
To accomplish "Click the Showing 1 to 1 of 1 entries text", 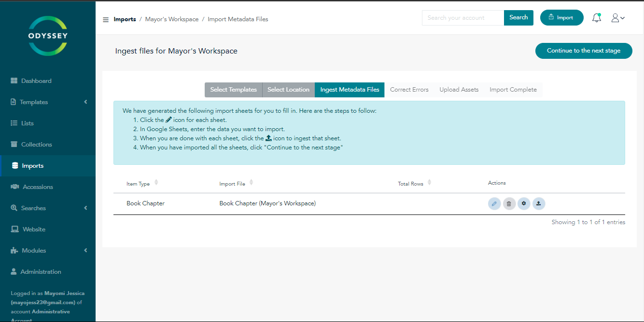I will click(588, 223).
